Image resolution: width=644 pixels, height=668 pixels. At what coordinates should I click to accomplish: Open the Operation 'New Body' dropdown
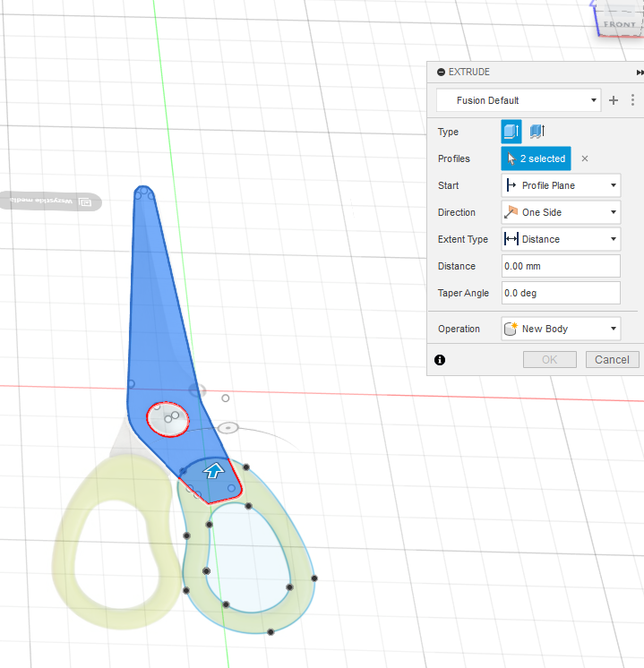pyautogui.click(x=561, y=329)
